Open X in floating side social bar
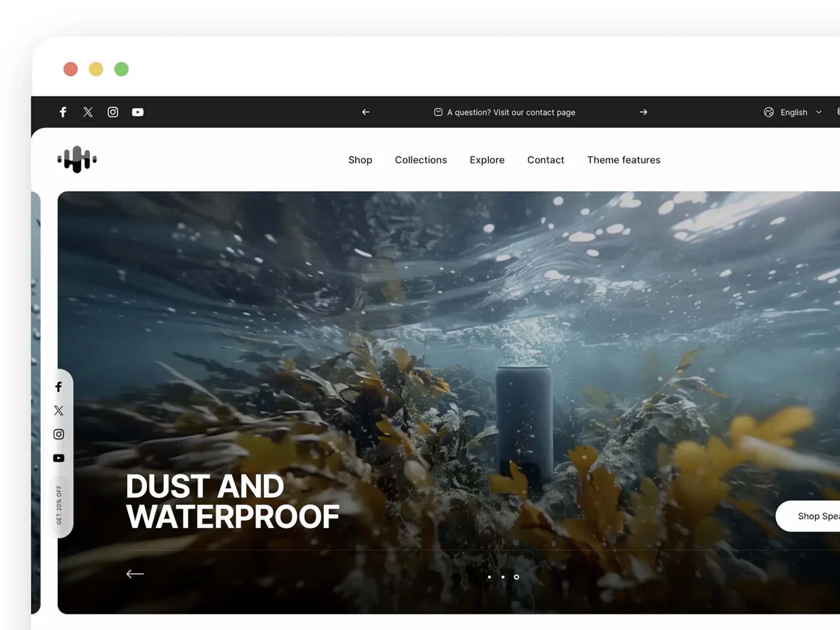 point(59,411)
